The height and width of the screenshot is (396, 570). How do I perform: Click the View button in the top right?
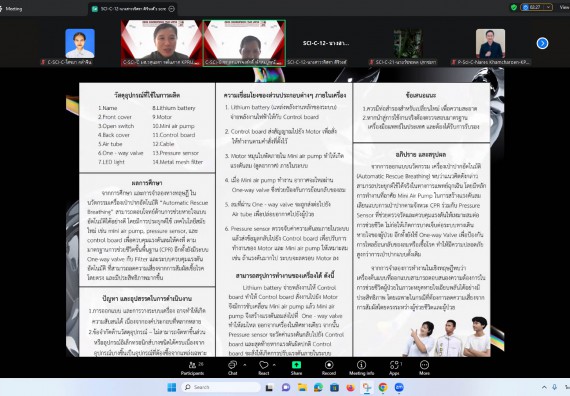[565, 7]
